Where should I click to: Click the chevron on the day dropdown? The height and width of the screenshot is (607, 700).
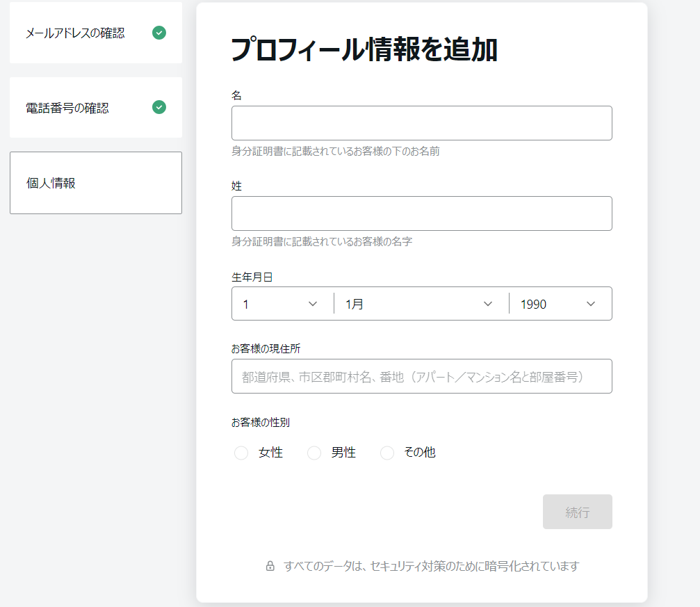313,304
